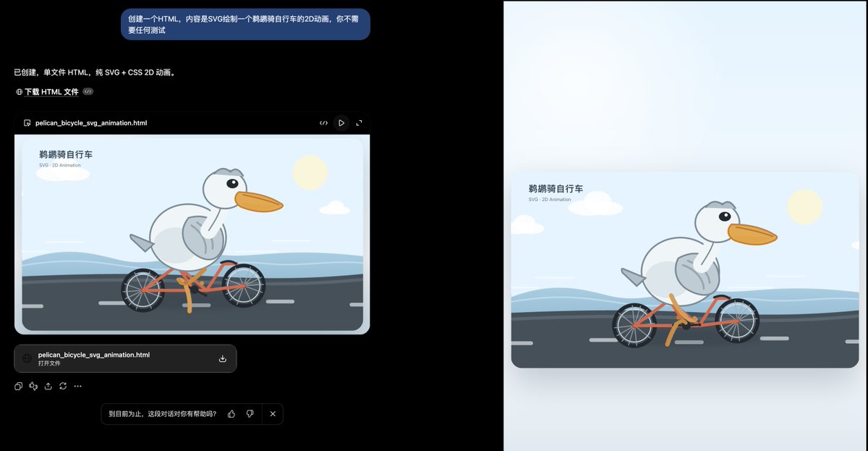This screenshot has height=451, width=868.
Task: Dismiss the feedback prompt
Action: [x=273, y=414]
